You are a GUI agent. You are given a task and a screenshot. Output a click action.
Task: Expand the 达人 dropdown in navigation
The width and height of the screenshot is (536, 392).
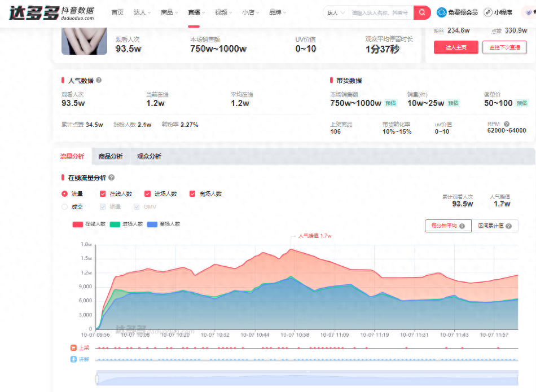click(x=142, y=12)
